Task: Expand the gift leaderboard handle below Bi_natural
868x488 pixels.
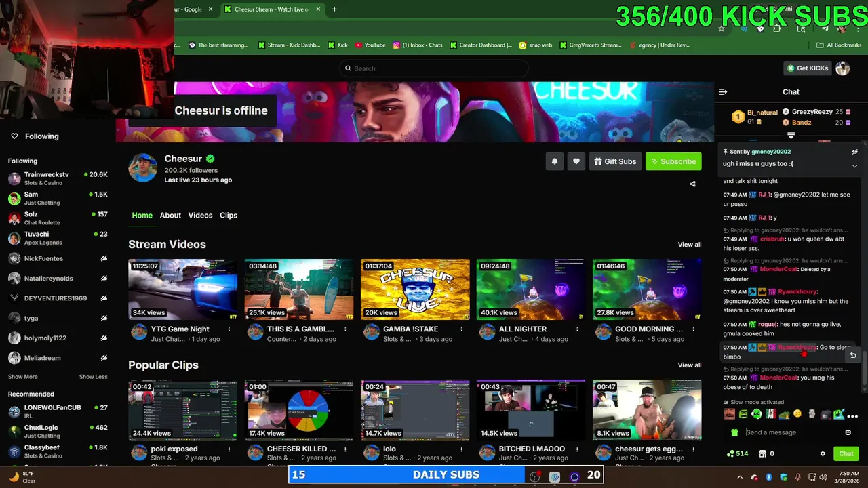Action: click(791, 136)
